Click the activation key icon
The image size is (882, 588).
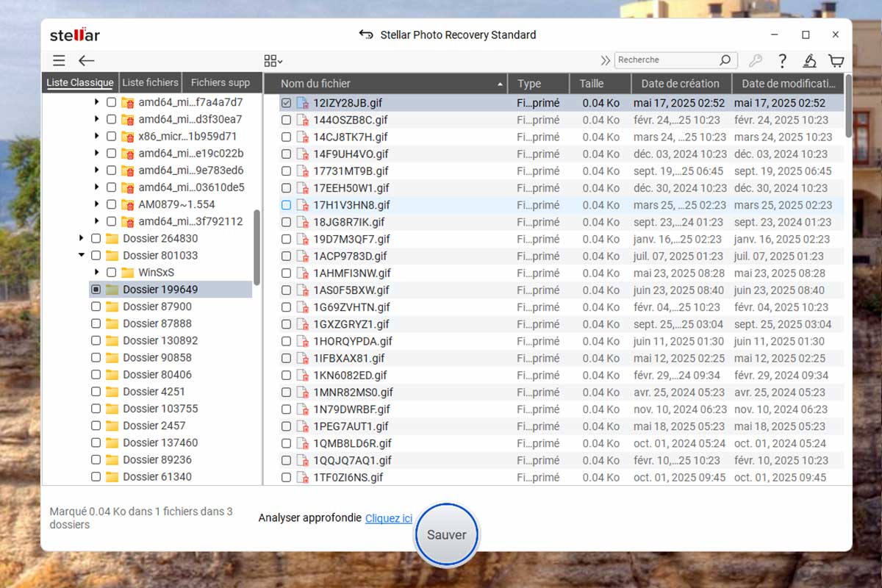(755, 61)
